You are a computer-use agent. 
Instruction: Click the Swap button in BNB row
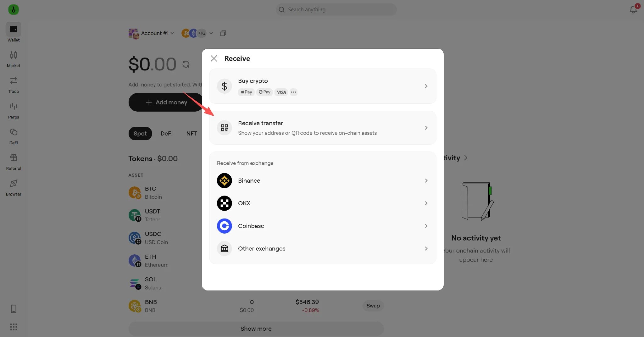click(373, 306)
